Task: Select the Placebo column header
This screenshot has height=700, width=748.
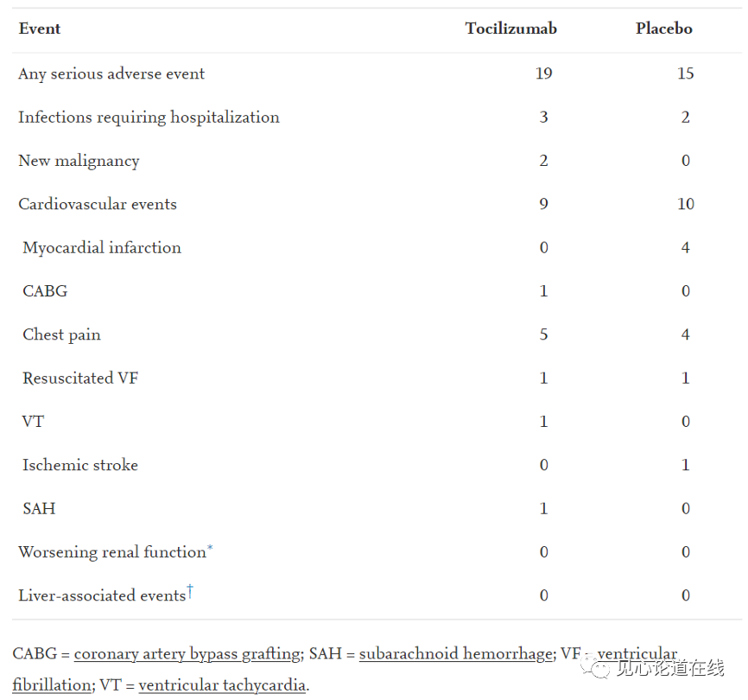Action: pyautogui.click(x=664, y=29)
